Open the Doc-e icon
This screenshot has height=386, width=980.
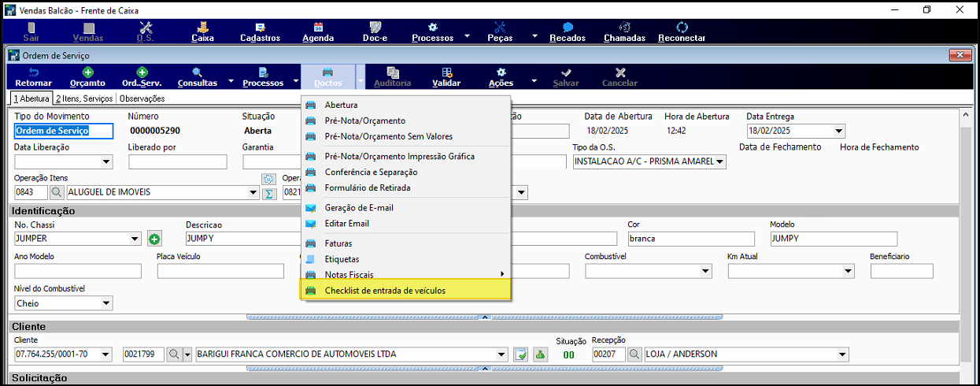[x=375, y=32]
